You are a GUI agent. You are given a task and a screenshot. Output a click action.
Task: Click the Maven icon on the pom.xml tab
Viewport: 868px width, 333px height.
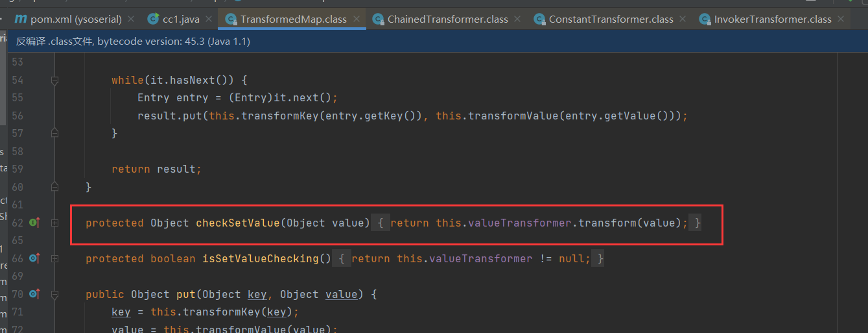(x=20, y=19)
